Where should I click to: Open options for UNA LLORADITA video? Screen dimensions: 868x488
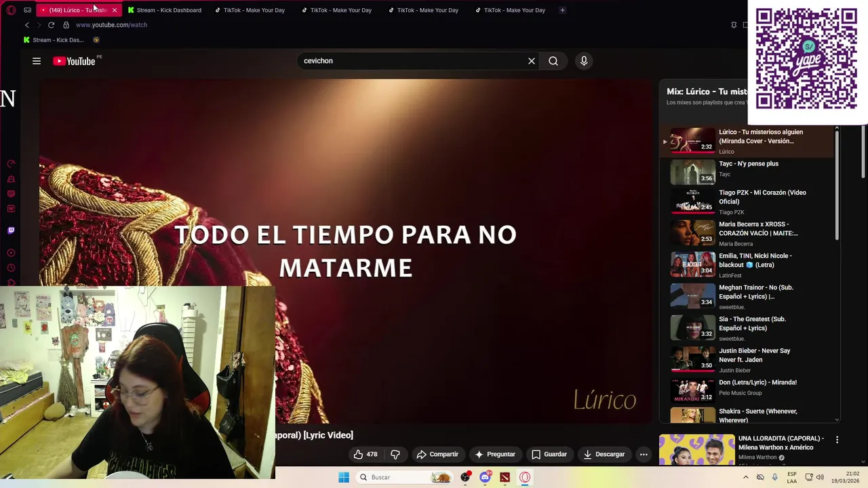click(837, 440)
